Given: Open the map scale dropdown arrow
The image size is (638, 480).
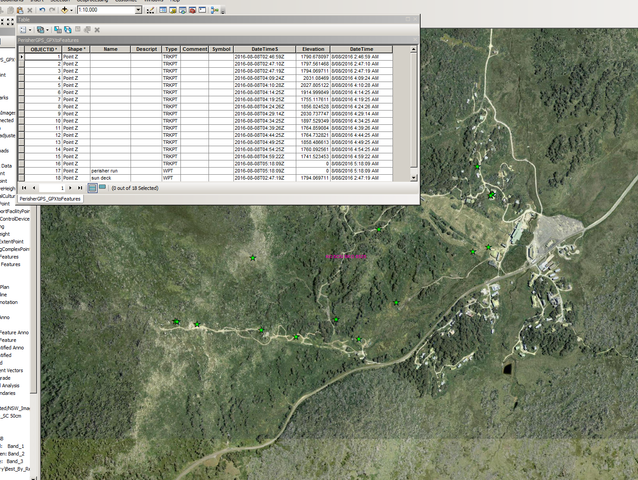Looking at the screenshot, I should pyautogui.click(x=138, y=10).
